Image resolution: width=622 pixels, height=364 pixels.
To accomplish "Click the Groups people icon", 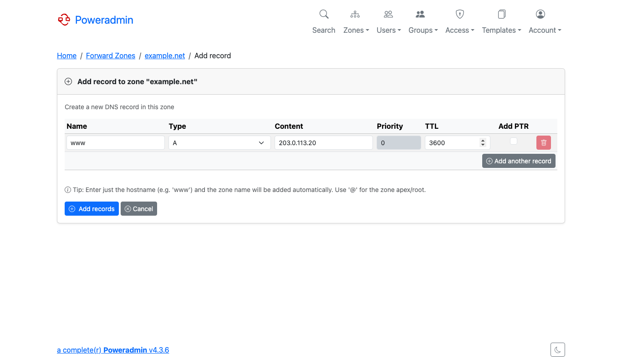I will click(x=420, y=14).
